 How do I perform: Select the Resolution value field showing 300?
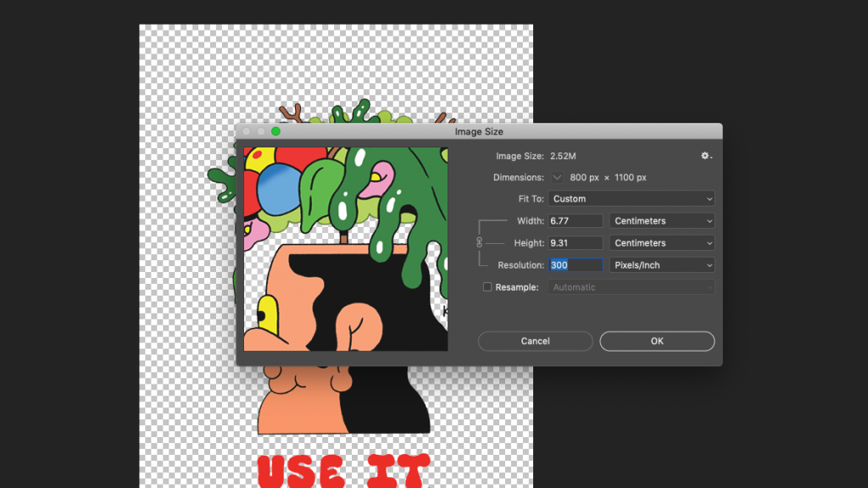(x=576, y=264)
